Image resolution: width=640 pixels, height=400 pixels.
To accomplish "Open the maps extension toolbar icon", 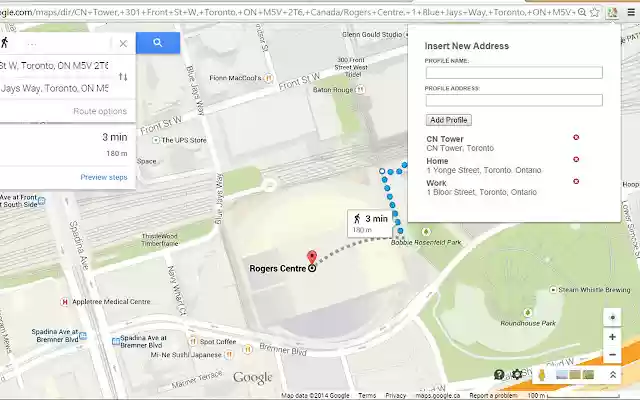I will point(612,12).
